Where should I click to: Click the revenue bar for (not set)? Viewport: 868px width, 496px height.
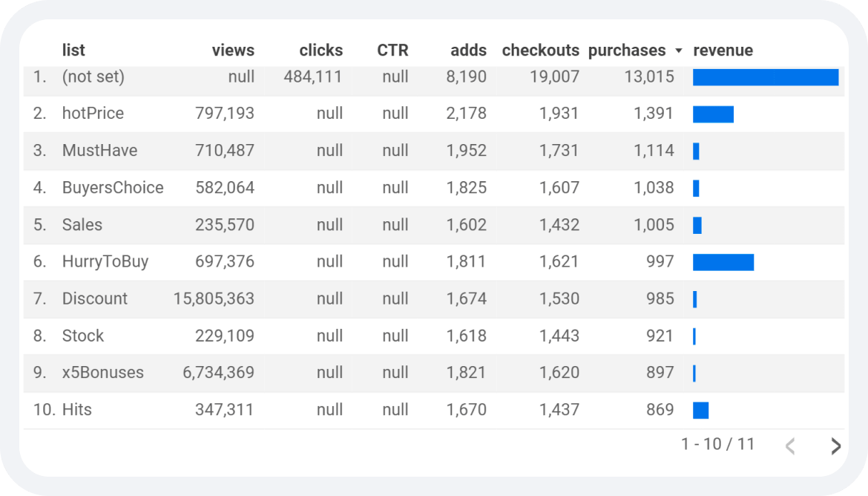[x=766, y=77]
